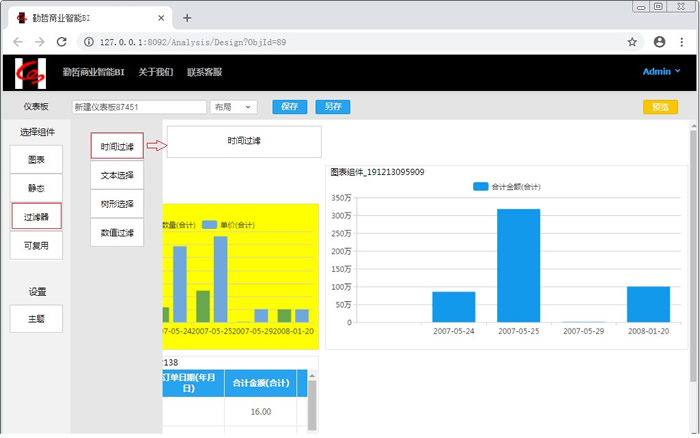
Task: Expand the Admin user menu
Action: tap(661, 71)
